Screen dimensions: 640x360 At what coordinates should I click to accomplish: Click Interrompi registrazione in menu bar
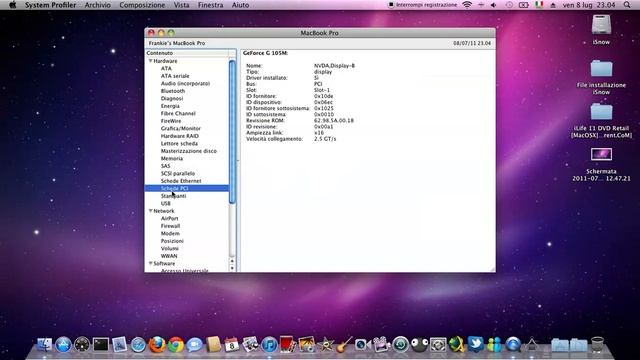[x=422, y=5]
